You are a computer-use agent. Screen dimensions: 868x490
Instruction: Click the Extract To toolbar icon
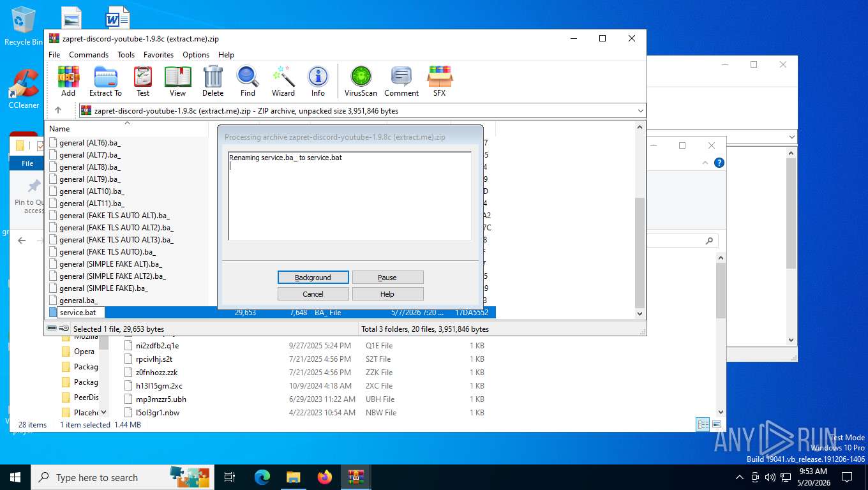pos(105,81)
